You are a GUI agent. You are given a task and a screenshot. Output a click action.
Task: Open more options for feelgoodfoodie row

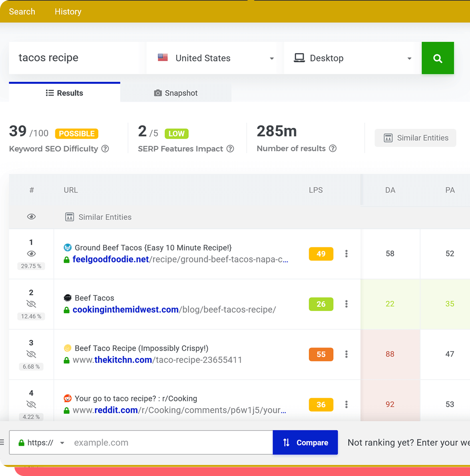347,254
